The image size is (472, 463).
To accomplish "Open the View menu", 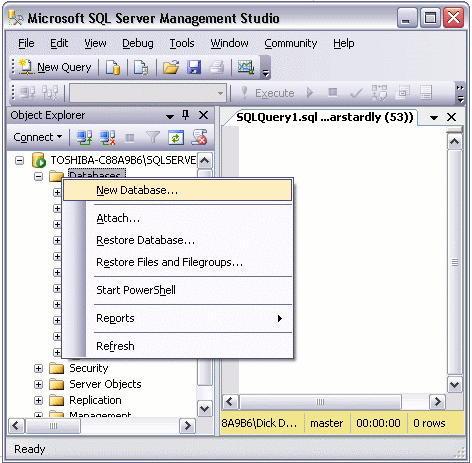I will point(95,43).
